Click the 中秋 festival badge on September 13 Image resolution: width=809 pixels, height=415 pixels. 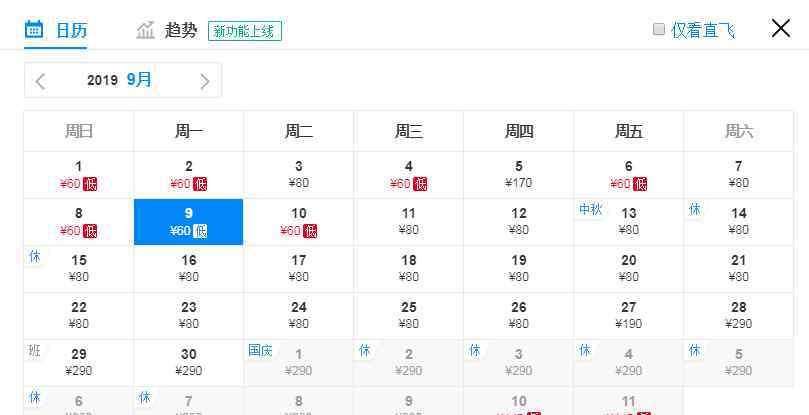pos(590,209)
